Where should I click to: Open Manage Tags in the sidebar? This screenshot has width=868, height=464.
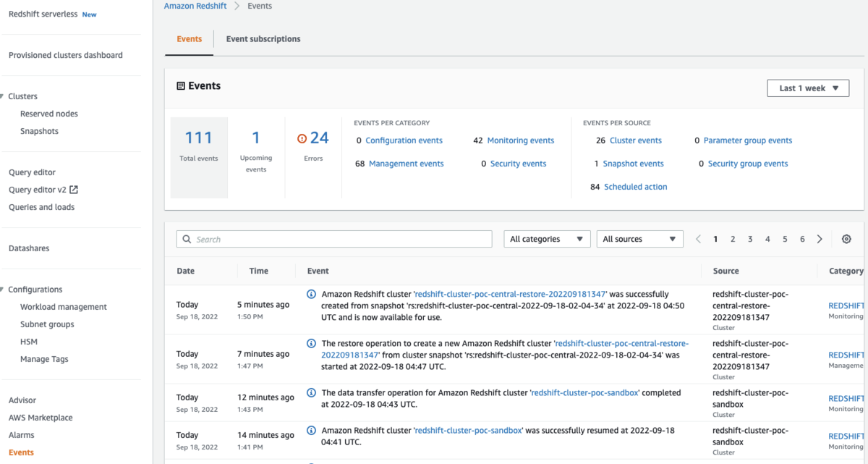[x=44, y=359]
